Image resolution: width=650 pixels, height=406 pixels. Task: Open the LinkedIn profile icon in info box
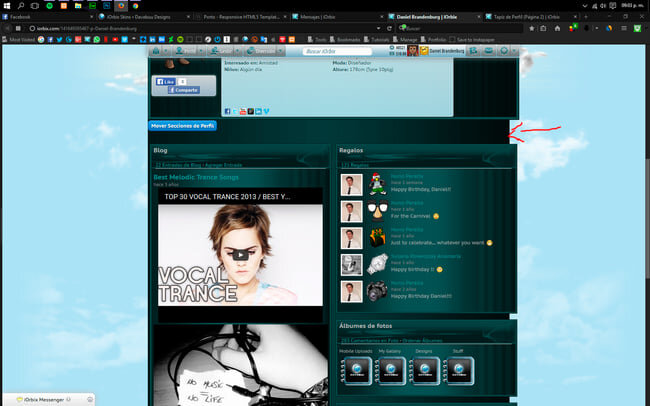tap(259, 111)
